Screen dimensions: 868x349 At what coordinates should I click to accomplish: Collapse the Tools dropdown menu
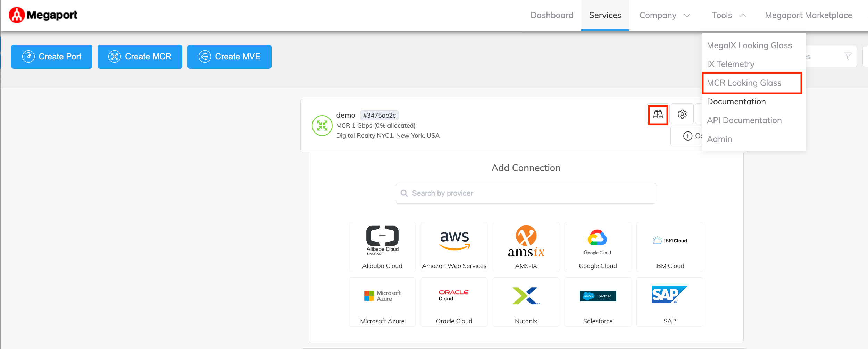pos(728,15)
